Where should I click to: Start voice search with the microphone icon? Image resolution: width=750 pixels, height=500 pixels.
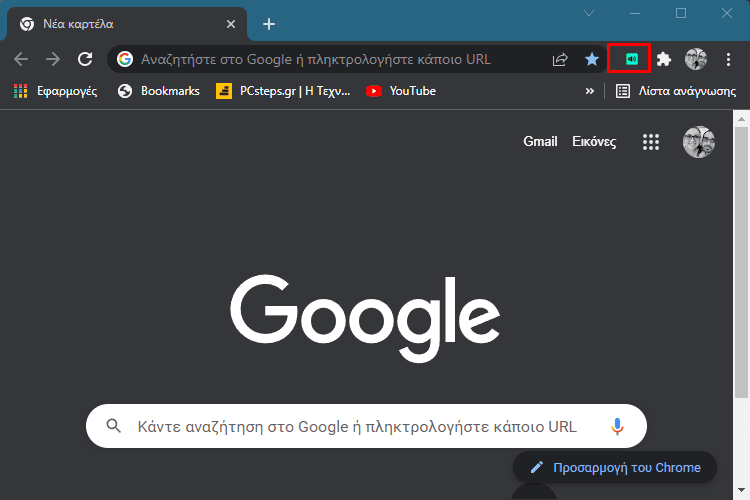617,426
